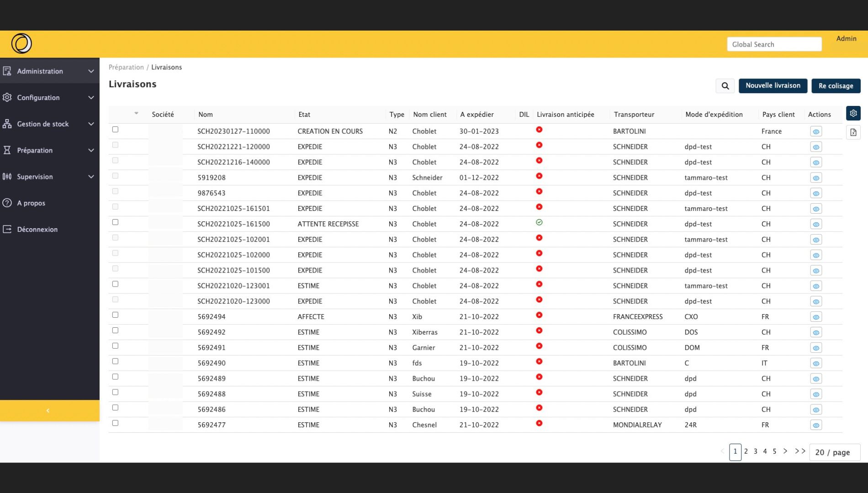Go to page 4
This screenshot has height=493, width=868.
(x=765, y=451)
